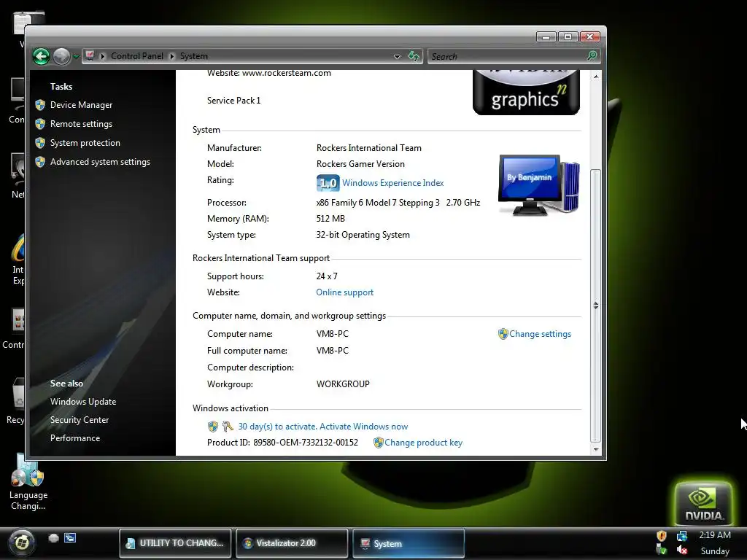The height and width of the screenshot is (560, 747).
Task: Open Performance under See also
Action: click(x=75, y=438)
